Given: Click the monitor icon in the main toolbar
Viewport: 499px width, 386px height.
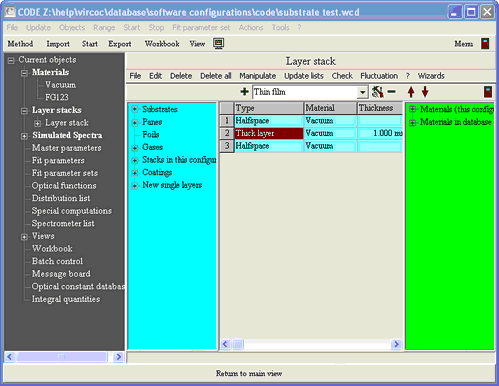Looking at the screenshot, I should [219, 44].
